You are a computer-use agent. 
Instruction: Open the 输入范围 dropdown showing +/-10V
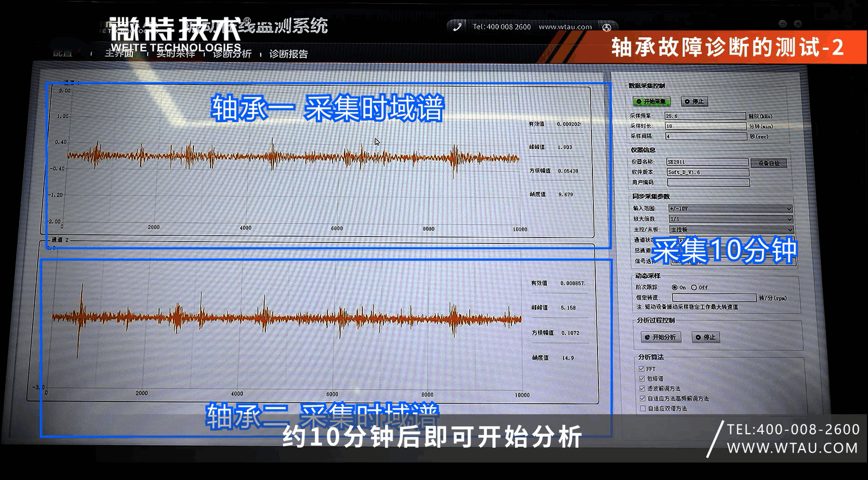click(730, 209)
